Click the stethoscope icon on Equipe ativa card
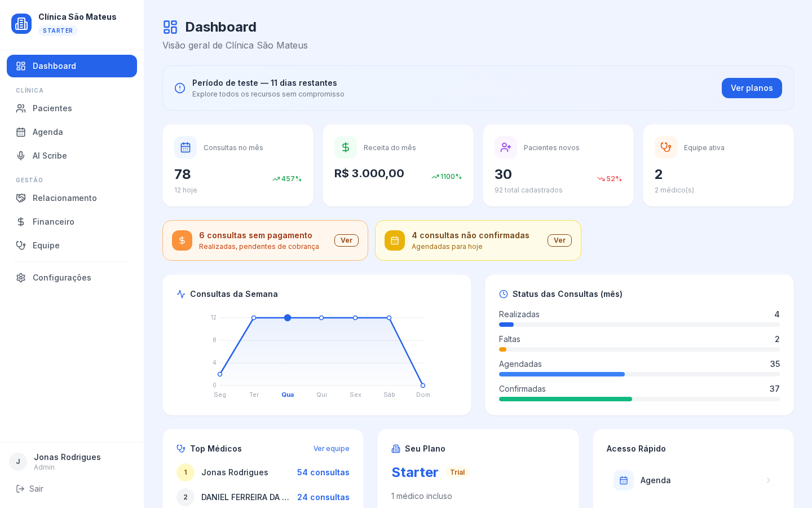The image size is (812, 508). tap(666, 147)
